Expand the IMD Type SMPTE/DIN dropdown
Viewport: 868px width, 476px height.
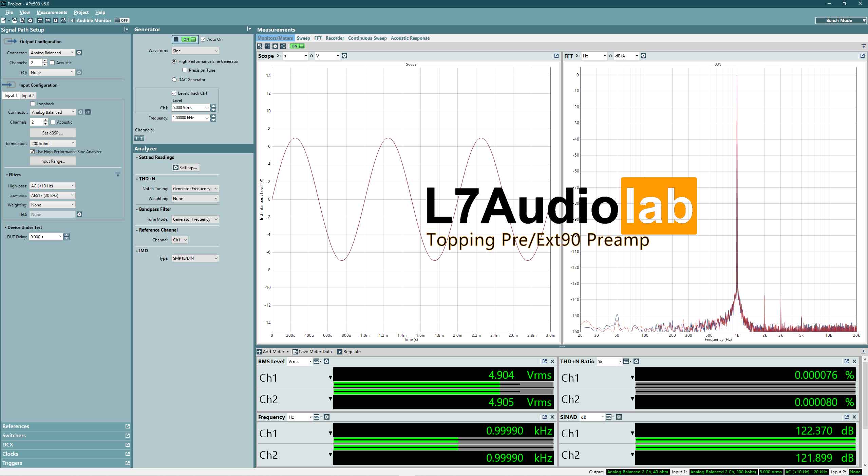[x=195, y=258]
